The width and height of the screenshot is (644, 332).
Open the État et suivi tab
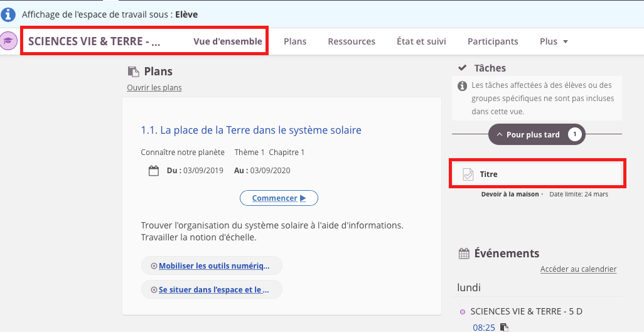[x=421, y=41]
